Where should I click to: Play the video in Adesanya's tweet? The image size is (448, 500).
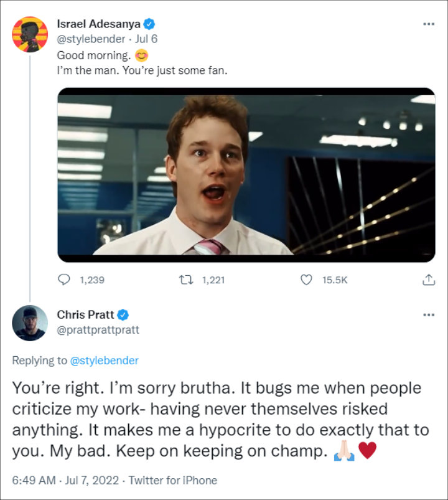(246, 175)
